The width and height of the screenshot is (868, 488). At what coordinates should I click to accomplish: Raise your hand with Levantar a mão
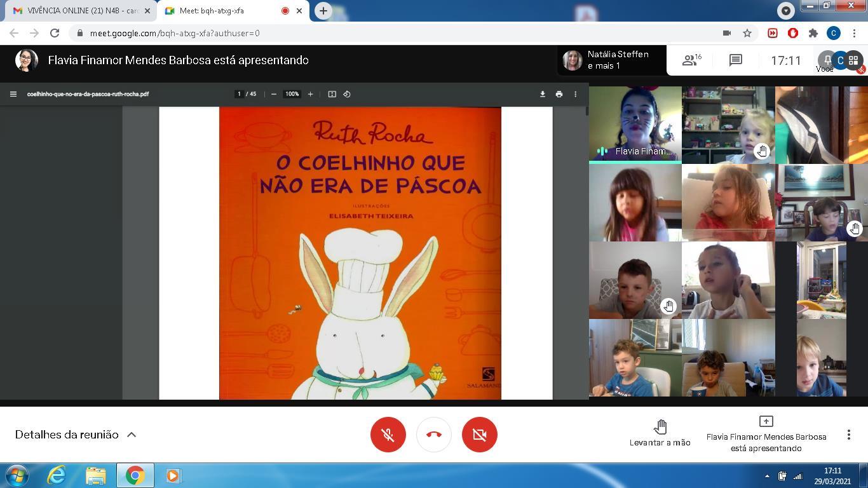(660, 433)
